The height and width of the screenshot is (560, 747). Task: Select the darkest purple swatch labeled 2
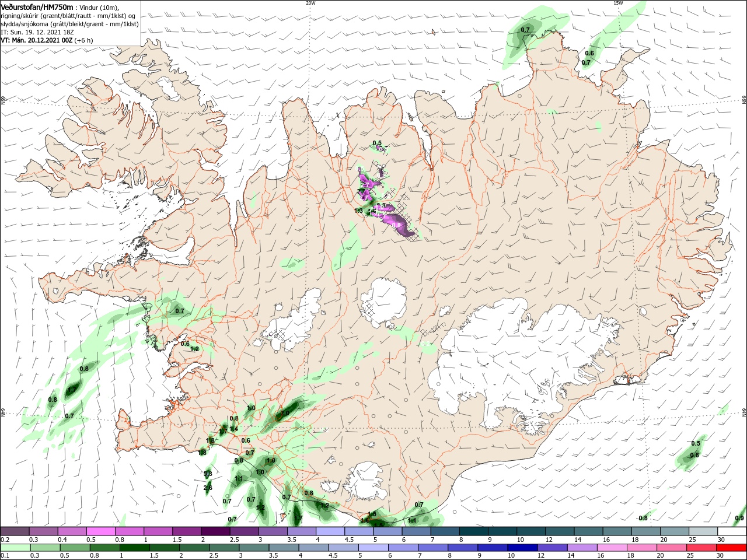215,531
